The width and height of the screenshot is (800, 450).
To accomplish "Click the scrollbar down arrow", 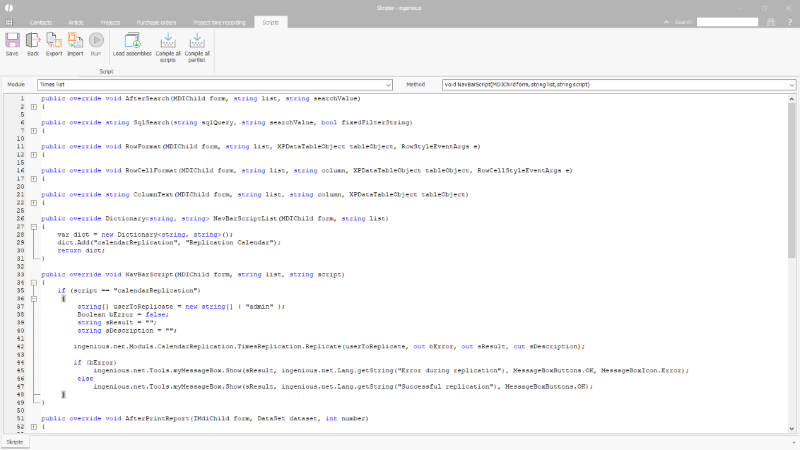I will tap(791, 429).
